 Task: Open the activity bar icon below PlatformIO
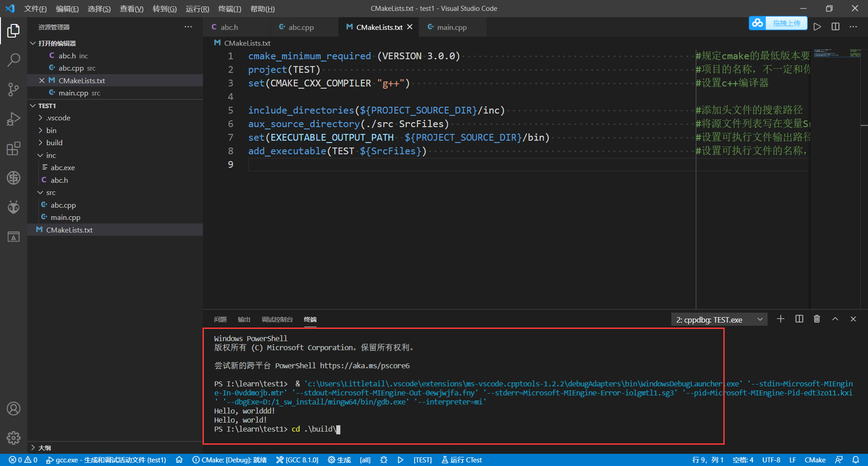tap(14, 237)
